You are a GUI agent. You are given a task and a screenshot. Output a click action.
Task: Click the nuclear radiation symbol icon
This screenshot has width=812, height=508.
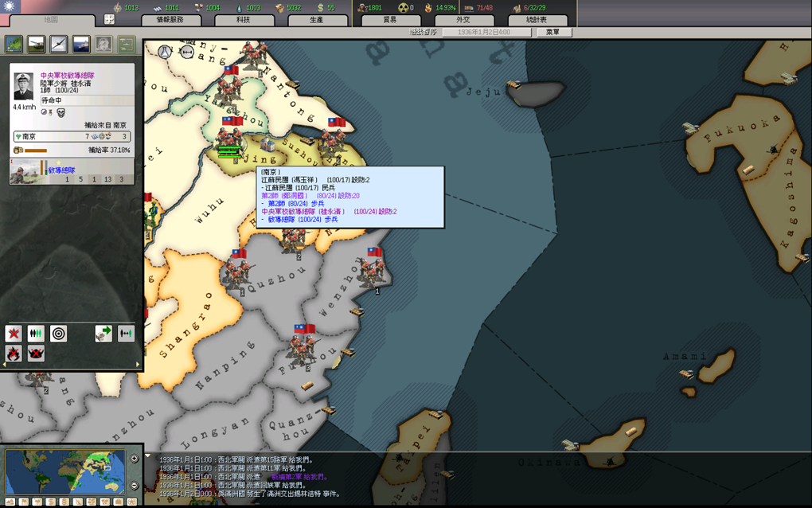(x=403, y=8)
